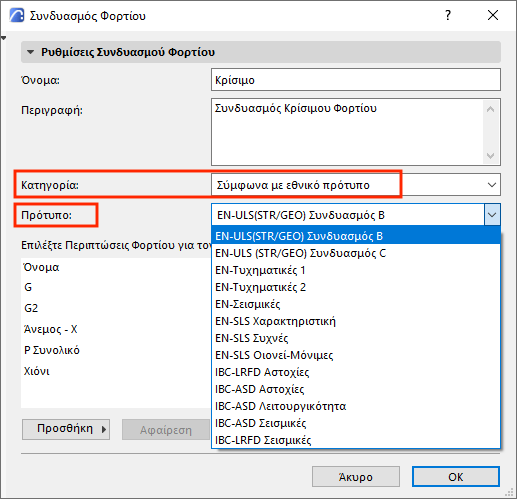The height and width of the screenshot is (499, 517).
Task: Click the description scrollbar up arrow
Action: 490,109
